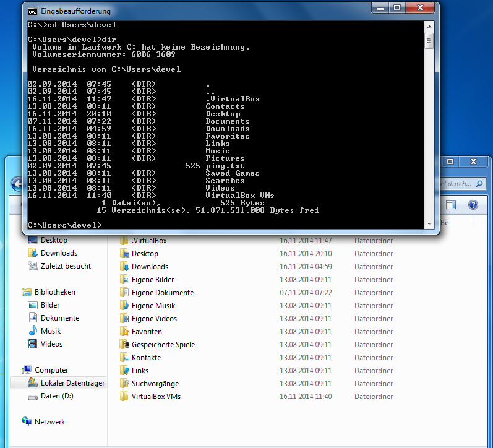Click the magnifier icon in Explorer search box
Viewport: 493px width, 448px height.
[x=478, y=184]
